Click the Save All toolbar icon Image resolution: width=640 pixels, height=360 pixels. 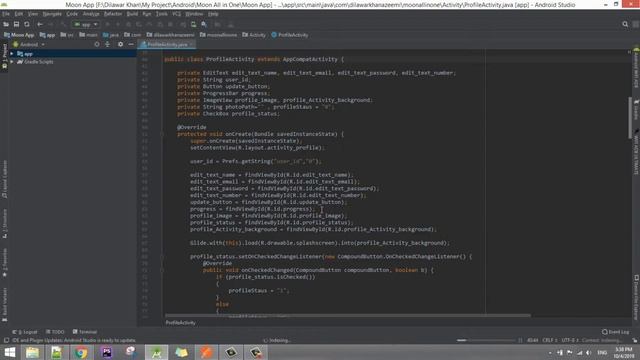16,24
